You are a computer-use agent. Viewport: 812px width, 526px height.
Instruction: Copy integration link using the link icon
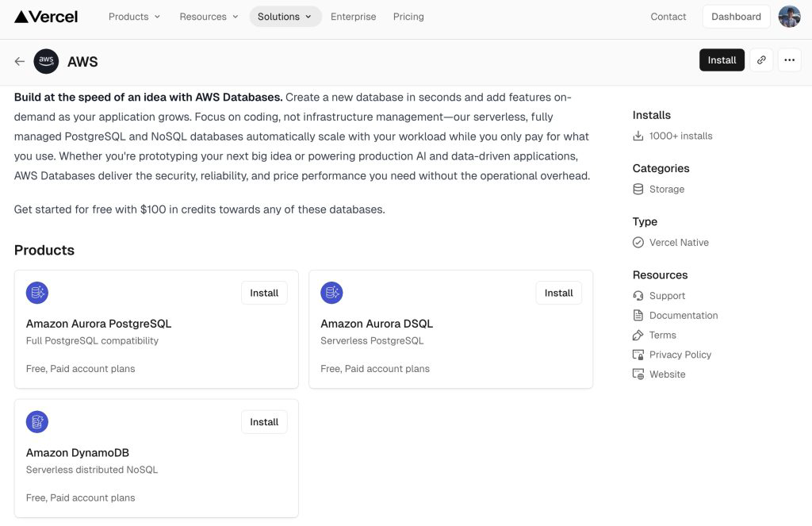tap(761, 60)
